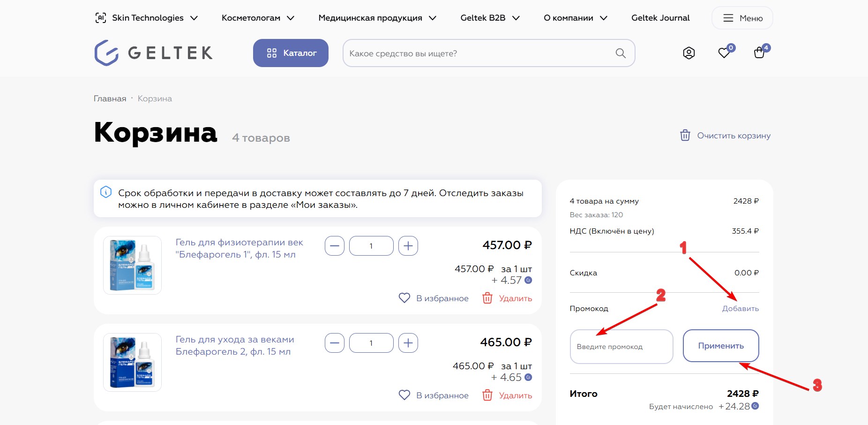Add Блефарогель 1 to favorites (В избранное)
This screenshot has height=425, width=868.
pos(434,298)
